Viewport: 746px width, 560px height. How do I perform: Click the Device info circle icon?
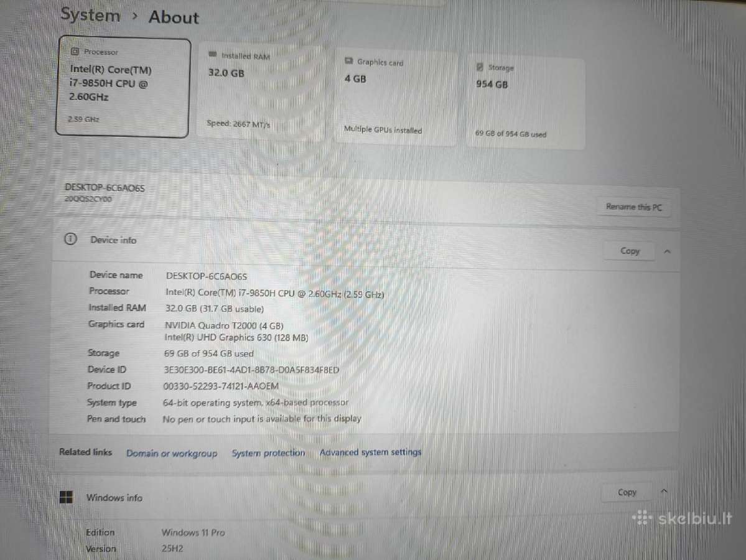click(x=70, y=239)
